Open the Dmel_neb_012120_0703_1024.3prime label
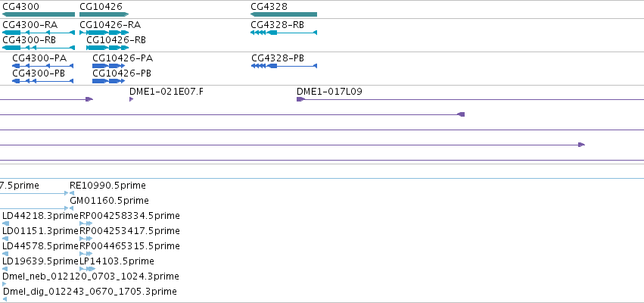 point(90,276)
